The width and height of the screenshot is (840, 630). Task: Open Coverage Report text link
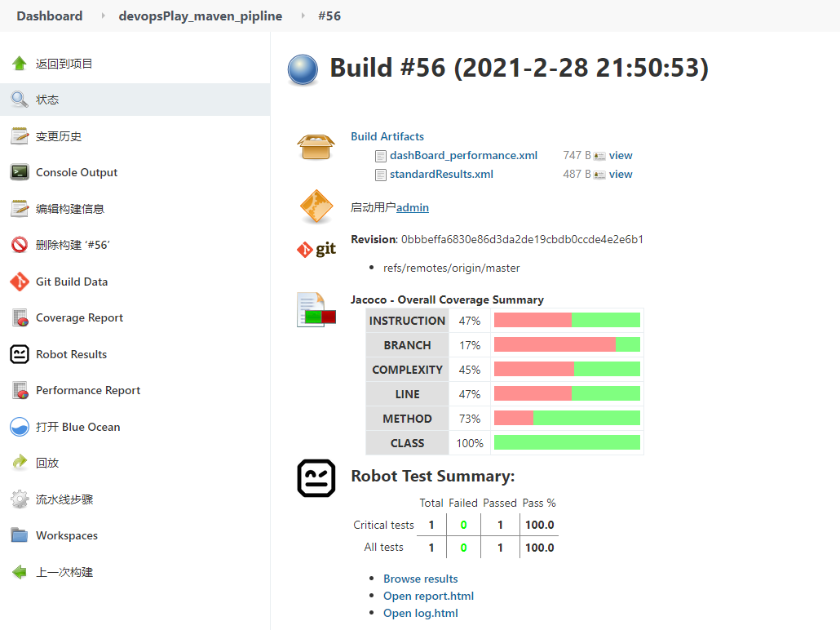(x=79, y=317)
